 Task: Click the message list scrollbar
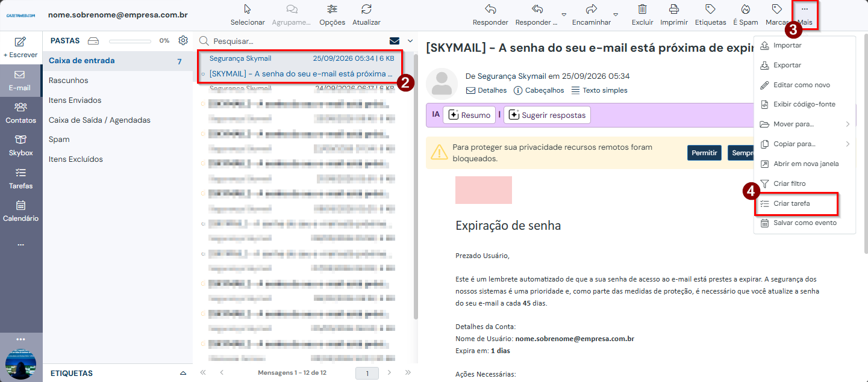416,186
